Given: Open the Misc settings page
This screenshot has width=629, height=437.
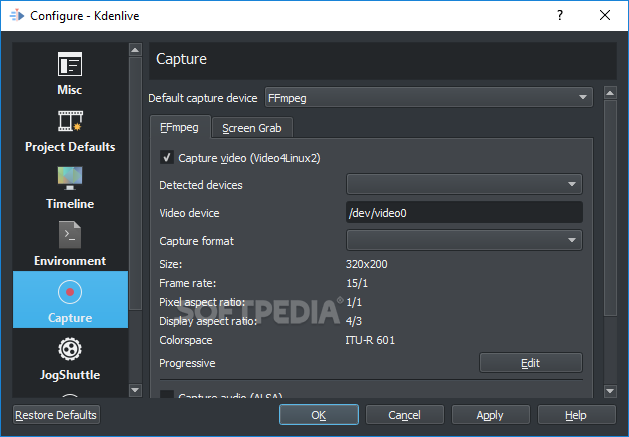Looking at the screenshot, I should point(70,72).
